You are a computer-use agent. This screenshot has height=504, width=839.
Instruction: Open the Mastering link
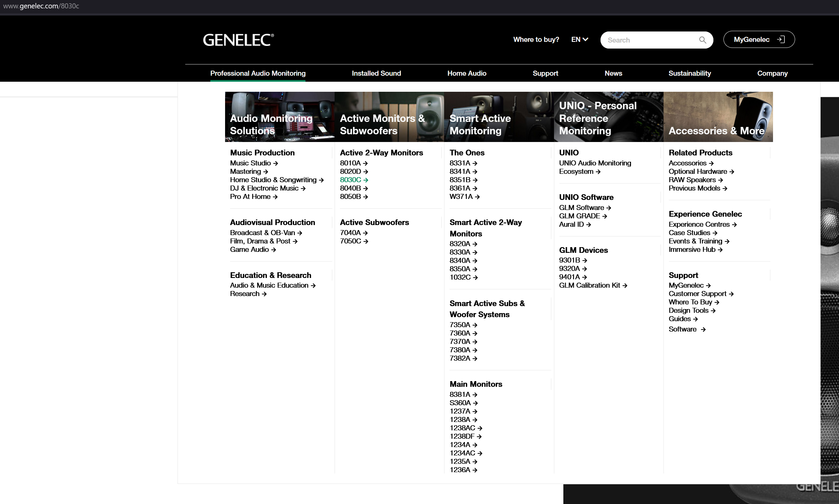(249, 171)
